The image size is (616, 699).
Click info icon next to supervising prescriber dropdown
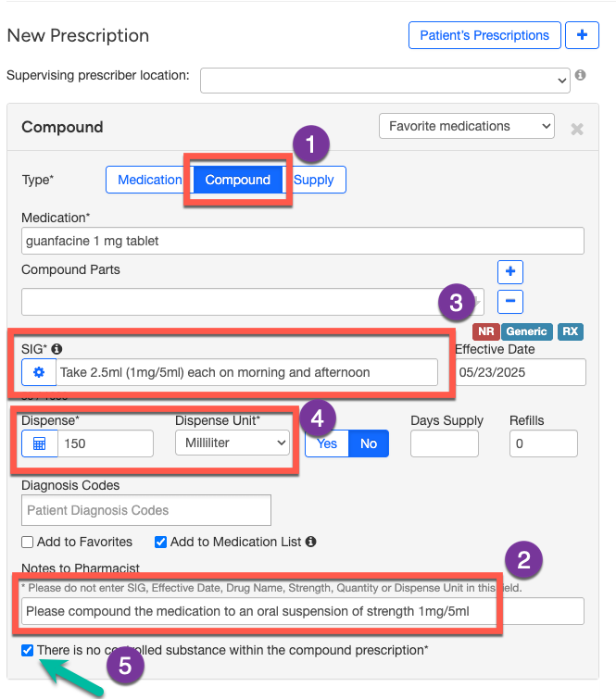581,75
